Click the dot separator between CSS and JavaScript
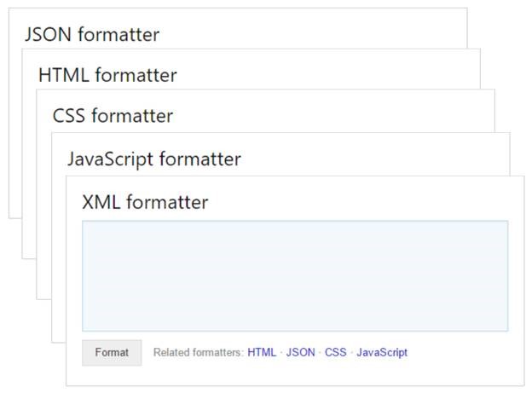The width and height of the screenshot is (532, 393). point(351,353)
